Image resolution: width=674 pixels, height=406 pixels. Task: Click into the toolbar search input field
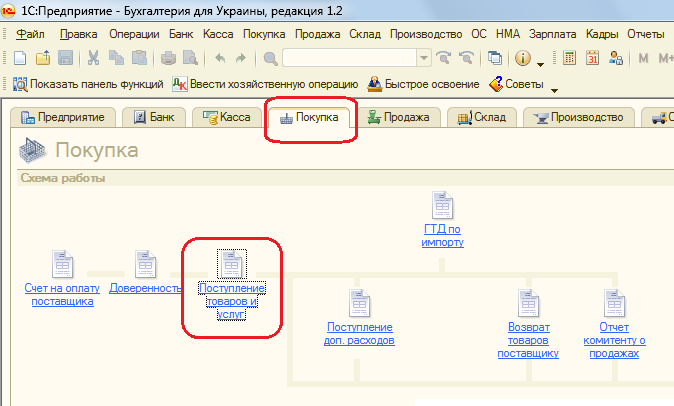click(x=349, y=58)
